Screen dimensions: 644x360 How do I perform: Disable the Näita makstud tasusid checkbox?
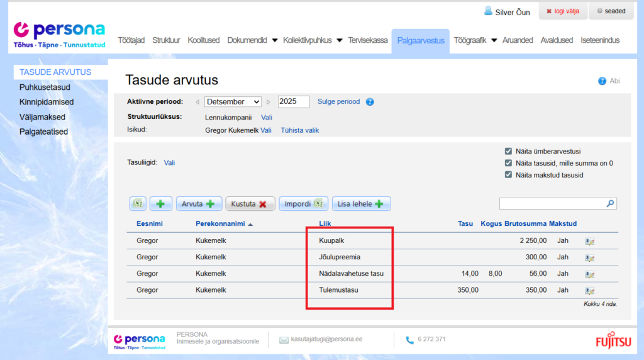coord(508,175)
